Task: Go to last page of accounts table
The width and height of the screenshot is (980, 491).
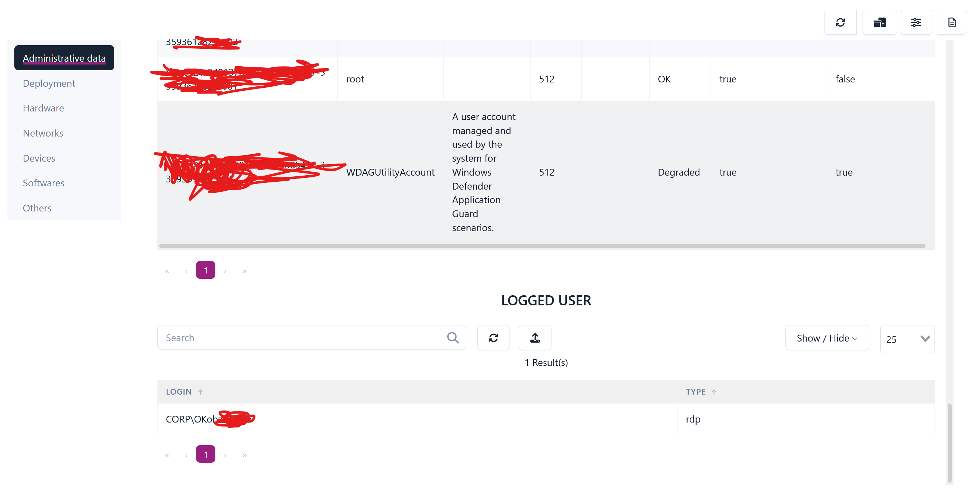Action: (x=245, y=271)
